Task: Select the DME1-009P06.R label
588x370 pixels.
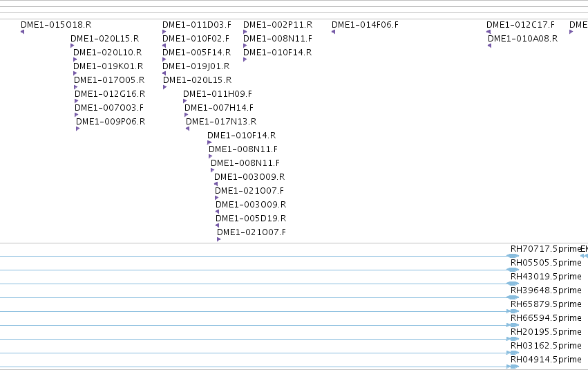Action: [x=111, y=122]
